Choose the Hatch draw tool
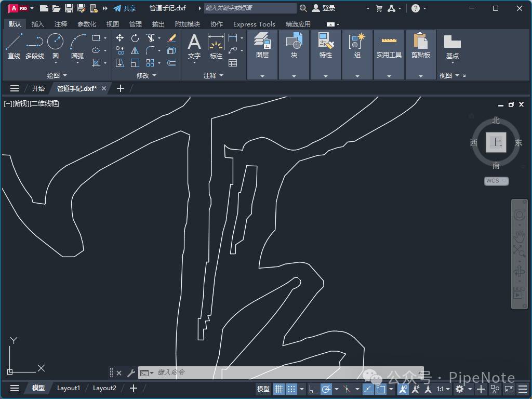The width and height of the screenshot is (532, 399). point(96,63)
